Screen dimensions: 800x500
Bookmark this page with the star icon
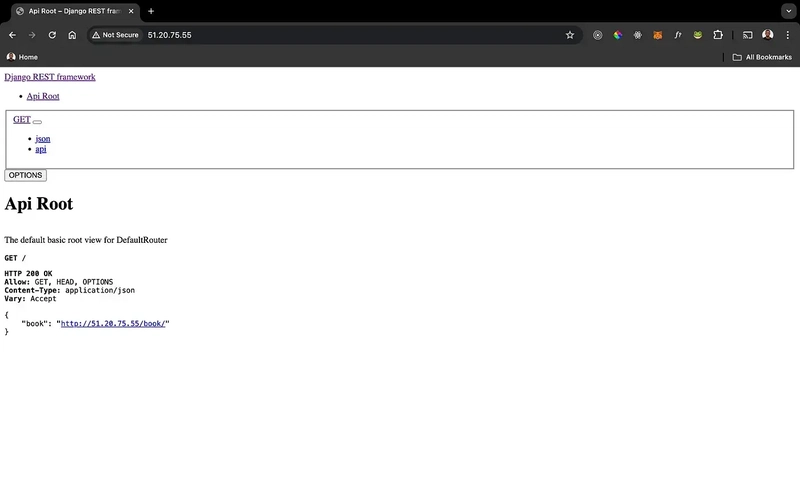tap(570, 35)
